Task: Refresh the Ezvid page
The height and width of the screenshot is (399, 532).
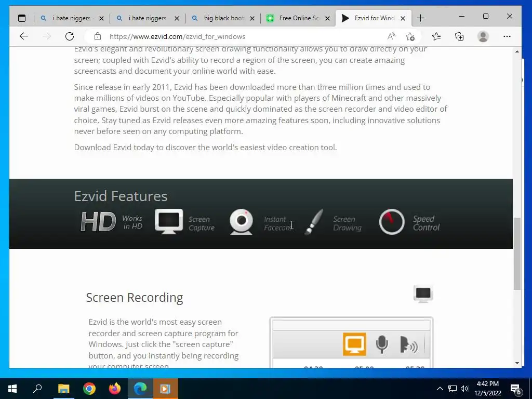Action: (x=70, y=36)
